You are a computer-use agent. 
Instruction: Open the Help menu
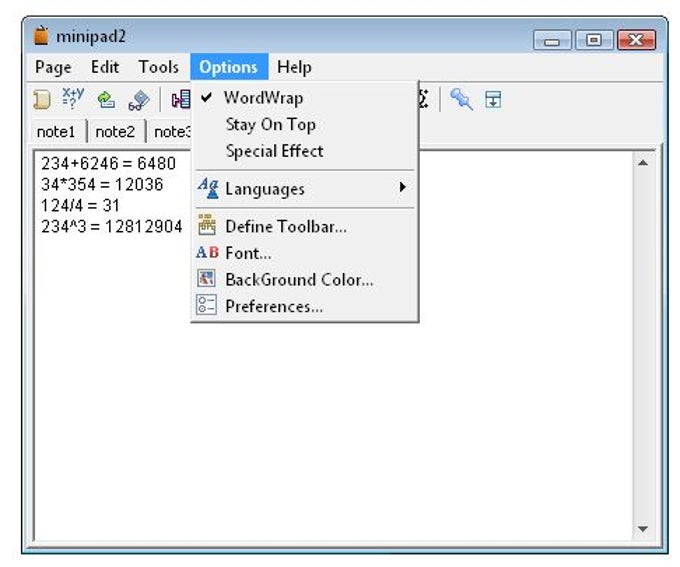coord(294,67)
